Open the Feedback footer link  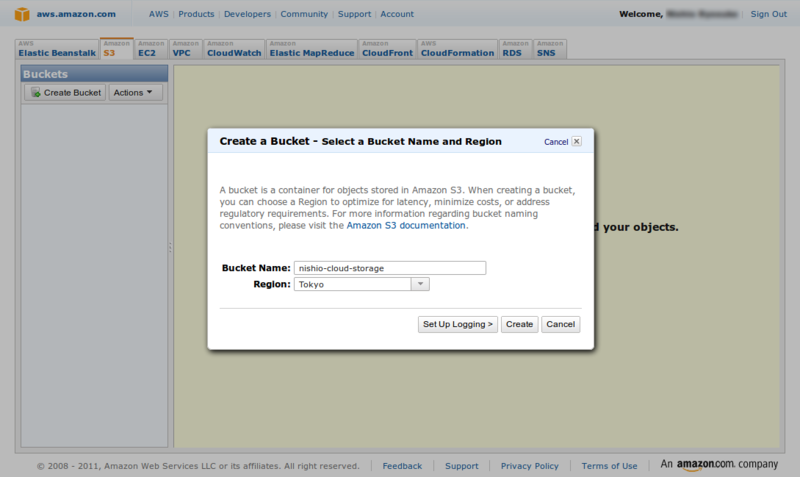pos(402,466)
